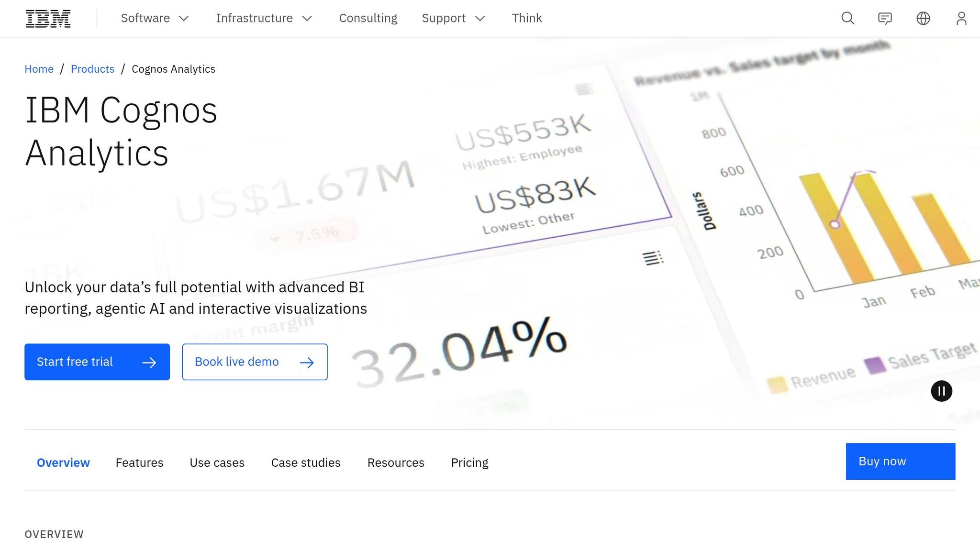This screenshot has height=551, width=980.
Task: Open the globe region selector
Action: 923,18
